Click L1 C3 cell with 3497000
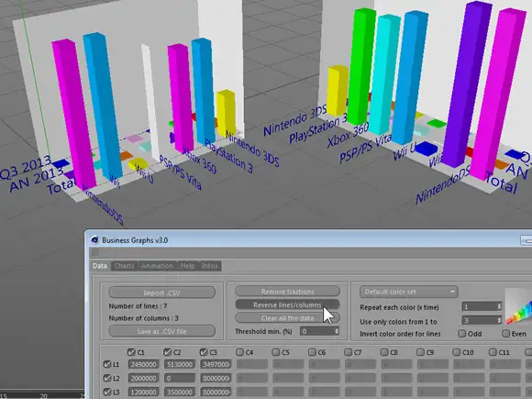The height and width of the screenshot is (399, 532). 216,364
